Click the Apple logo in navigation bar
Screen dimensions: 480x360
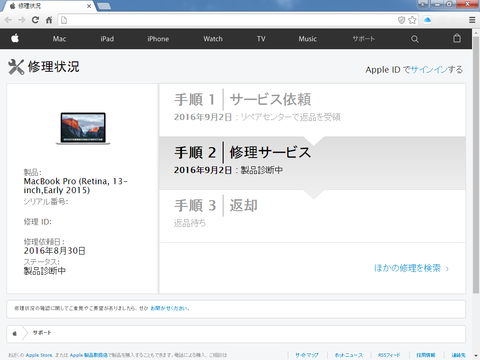click(15, 38)
